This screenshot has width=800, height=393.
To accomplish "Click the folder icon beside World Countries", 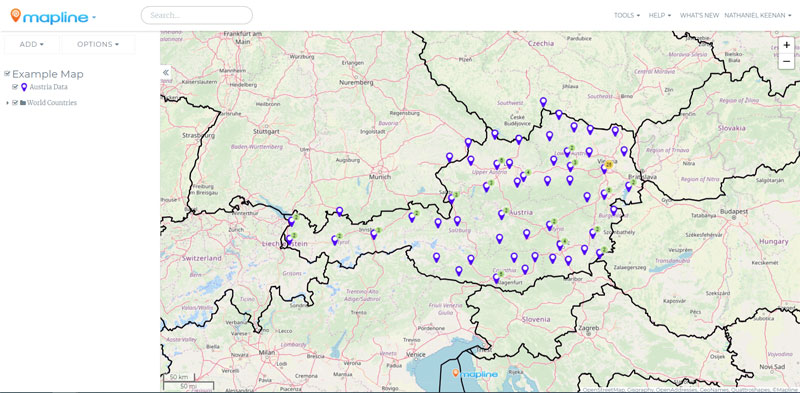I will [x=23, y=103].
